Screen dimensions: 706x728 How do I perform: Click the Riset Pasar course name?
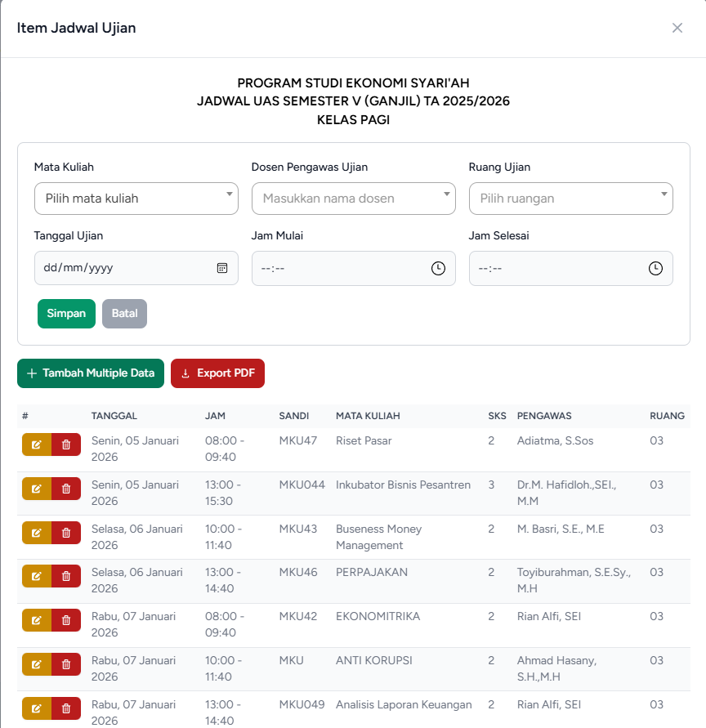[x=364, y=440]
